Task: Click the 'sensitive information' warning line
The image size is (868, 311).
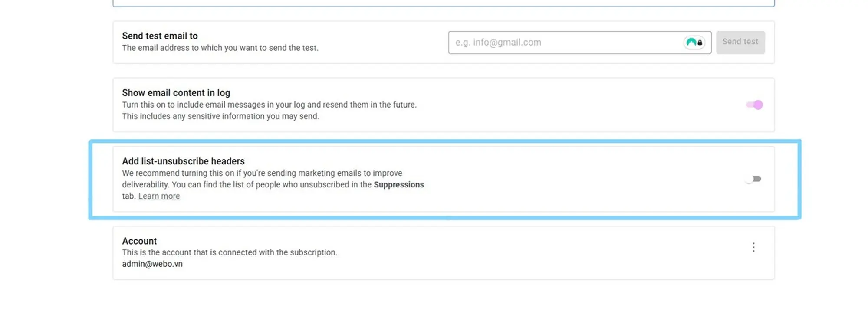Action: coord(220,116)
